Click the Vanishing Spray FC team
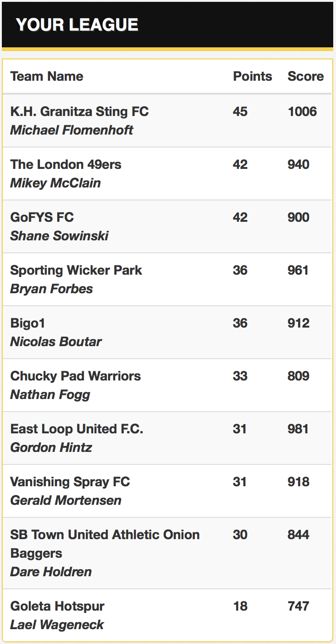Viewport: 336px width, 644px height. 70,482
